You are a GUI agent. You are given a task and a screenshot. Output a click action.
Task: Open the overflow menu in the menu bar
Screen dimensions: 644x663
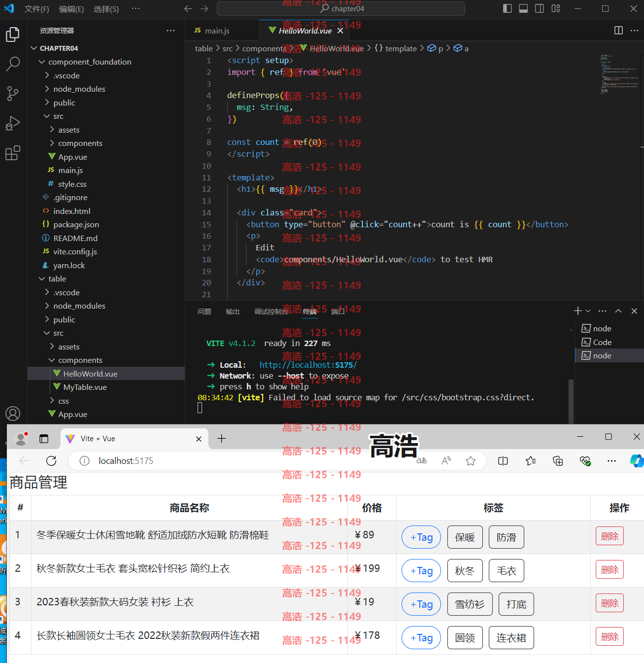136,8
